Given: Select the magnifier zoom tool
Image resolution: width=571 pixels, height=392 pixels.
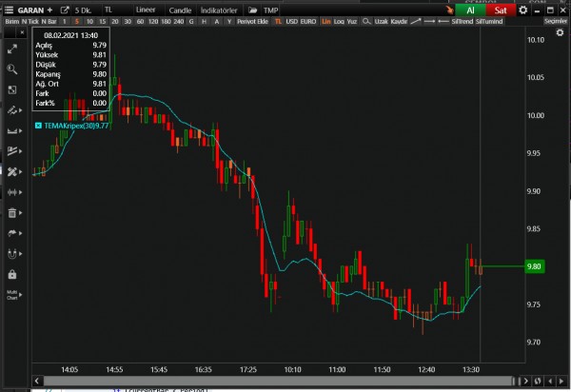Looking at the screenshot, I should [13, 69].
